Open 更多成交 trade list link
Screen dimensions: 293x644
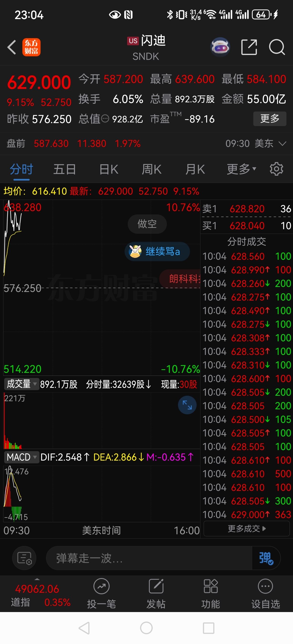246,529
